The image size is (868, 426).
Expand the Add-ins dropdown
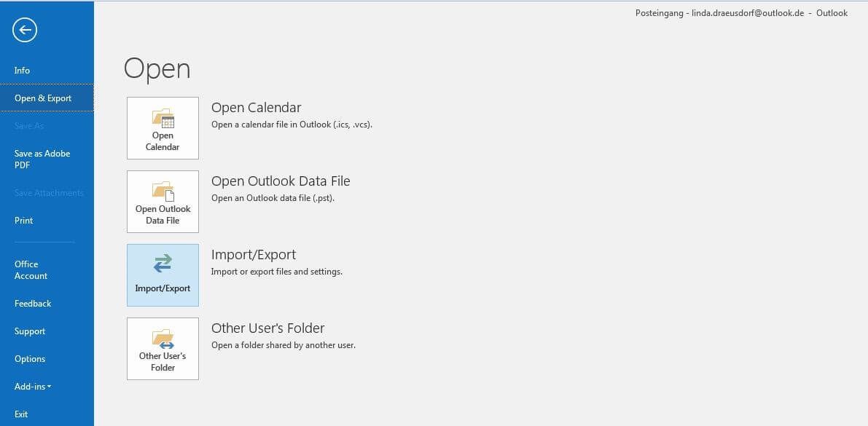[33, 386]
